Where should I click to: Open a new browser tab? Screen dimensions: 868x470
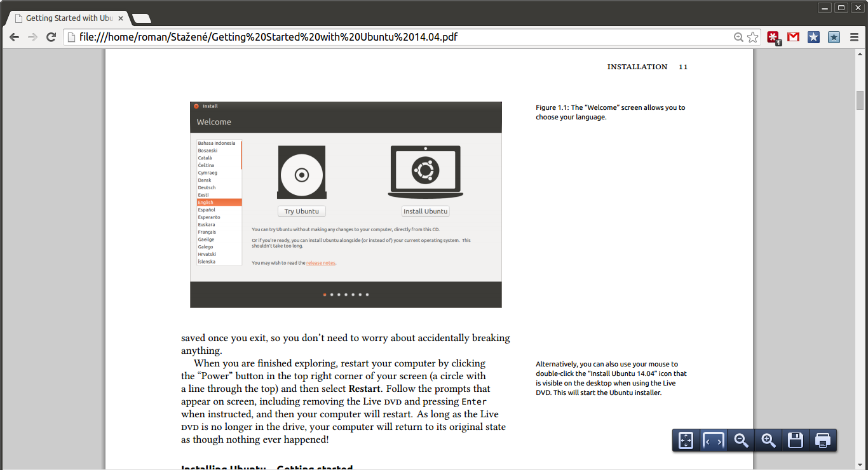(x=141, y=18)
